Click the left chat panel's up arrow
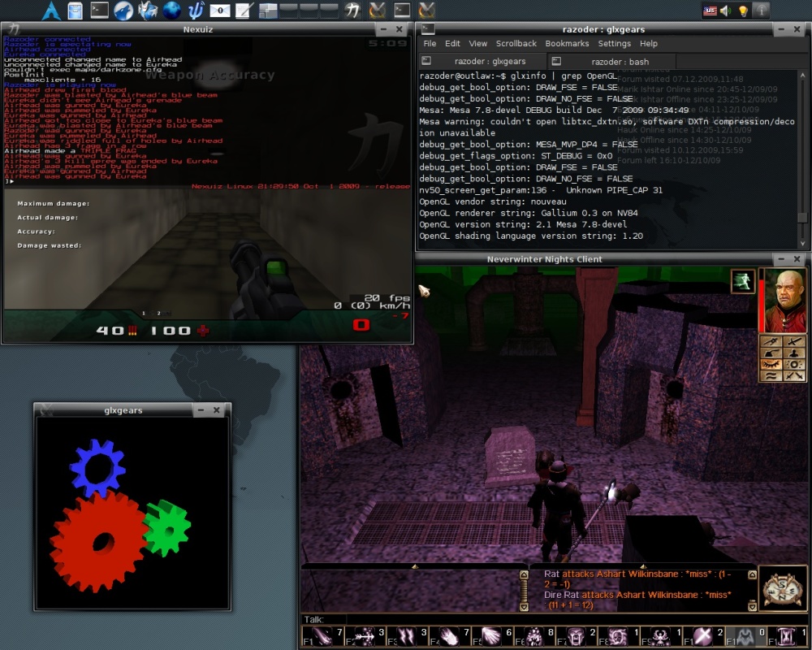 524,574
